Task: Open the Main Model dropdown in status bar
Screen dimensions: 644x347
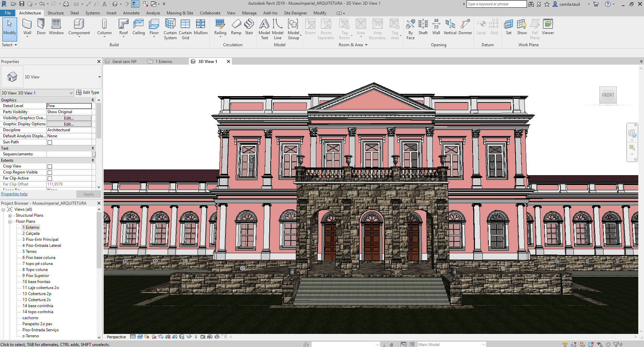Action: tap(483, 344)
